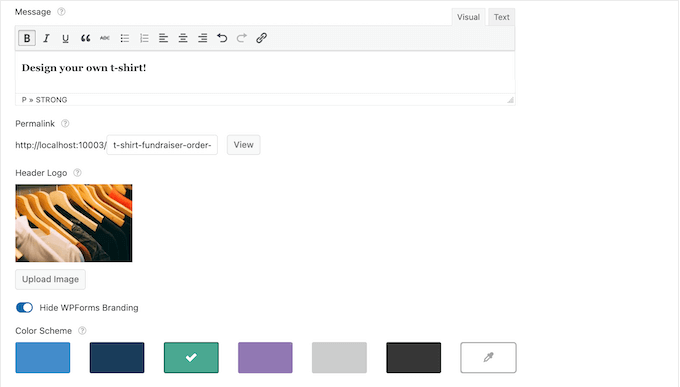Image resolution: width=680 pixels, height=387 pixels.
Task: Redo the last edit
Action: 242,38
